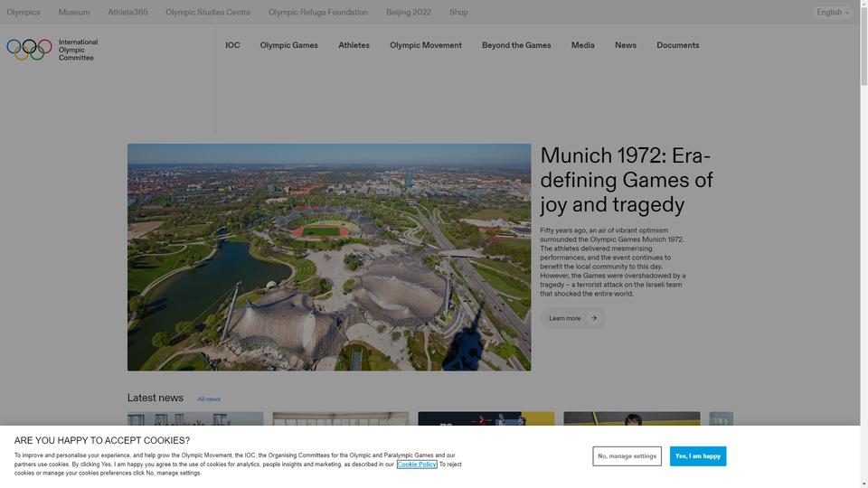Open the News menu

tap(626, 45)
